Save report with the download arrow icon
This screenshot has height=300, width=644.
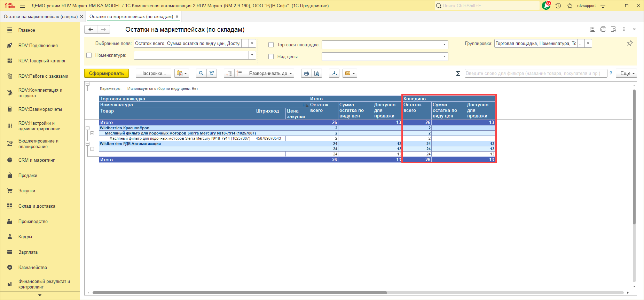click(334, 73)
